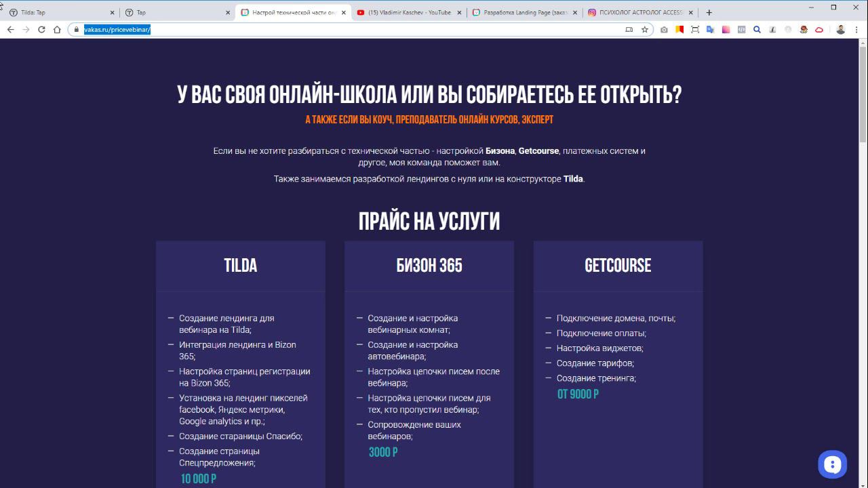Reload the current page

click(41, 30)
